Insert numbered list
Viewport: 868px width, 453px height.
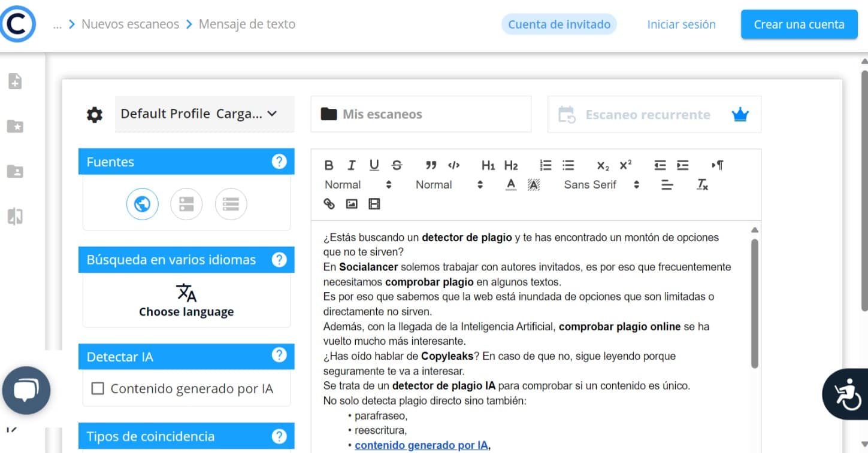[x=546, y=165]
